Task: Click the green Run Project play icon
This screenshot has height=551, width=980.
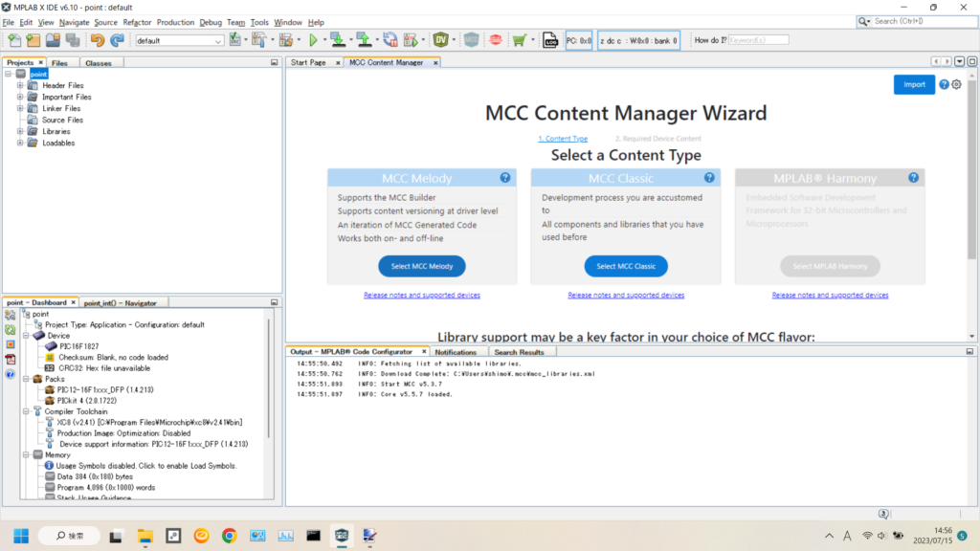Action: 312,40
